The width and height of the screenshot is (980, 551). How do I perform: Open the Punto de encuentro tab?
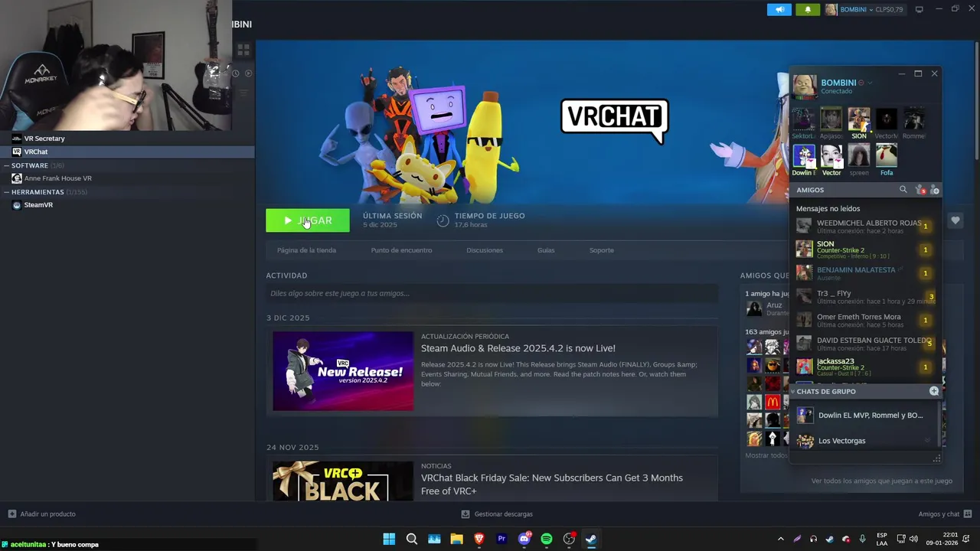pyautogui.click(x=401, y=250)
